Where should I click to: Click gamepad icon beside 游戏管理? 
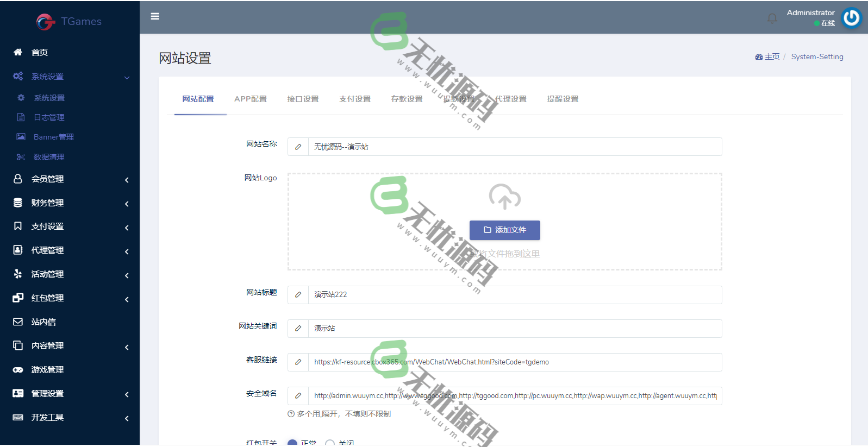(18, 369)
